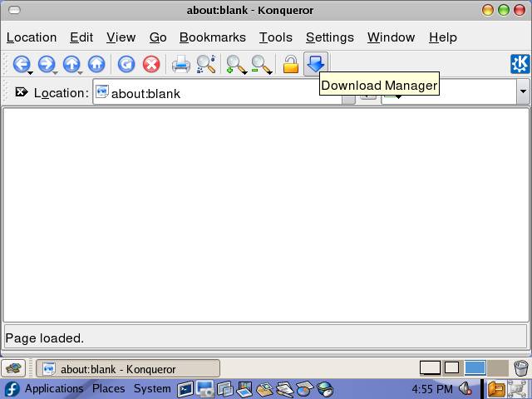This screenshot has width=532, height=399.
Task: Click the zoom in magnifier icon
Action: point(236,64)
